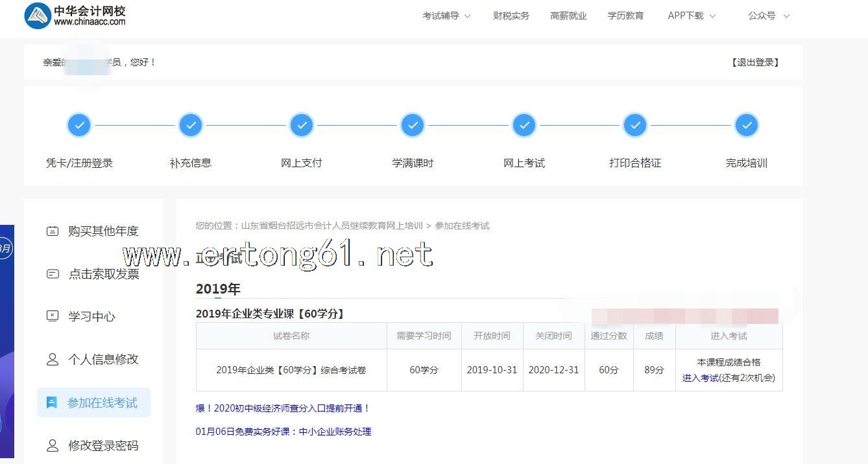Open the 财税实务 menu item
Screen dimensions: 868x464
pos(511,16)
